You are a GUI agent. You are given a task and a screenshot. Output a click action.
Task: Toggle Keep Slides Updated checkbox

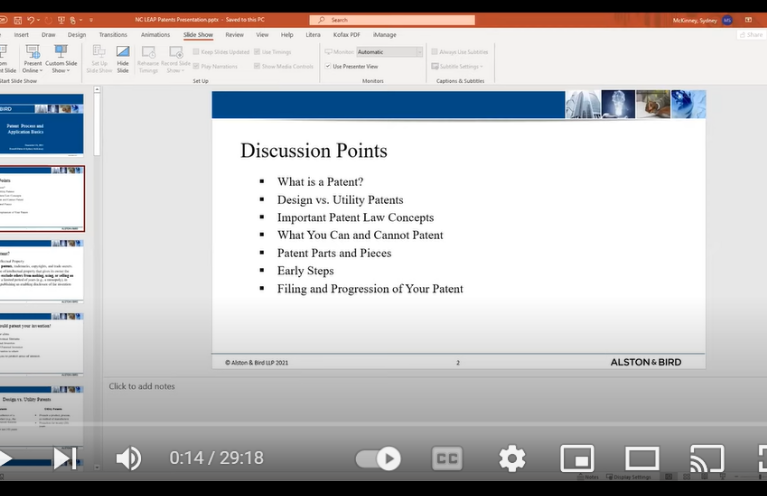196,52
